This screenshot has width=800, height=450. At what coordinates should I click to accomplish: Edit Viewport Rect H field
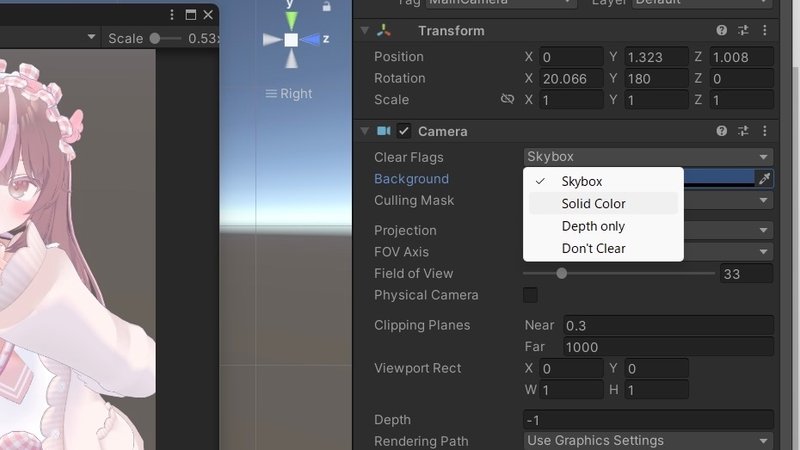656,390
